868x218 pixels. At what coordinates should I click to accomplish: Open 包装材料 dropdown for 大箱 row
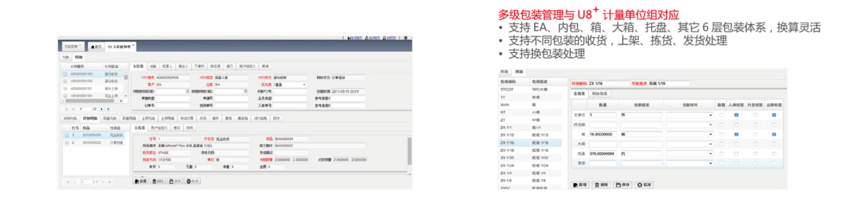710,144
